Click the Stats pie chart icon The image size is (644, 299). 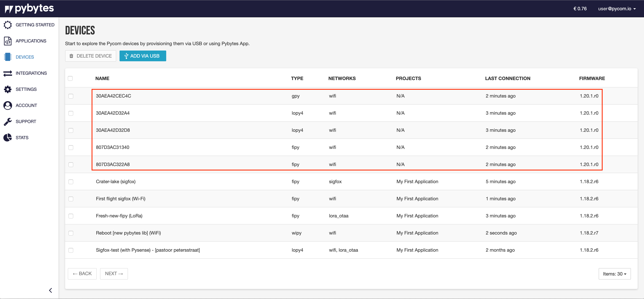(8, 137)
